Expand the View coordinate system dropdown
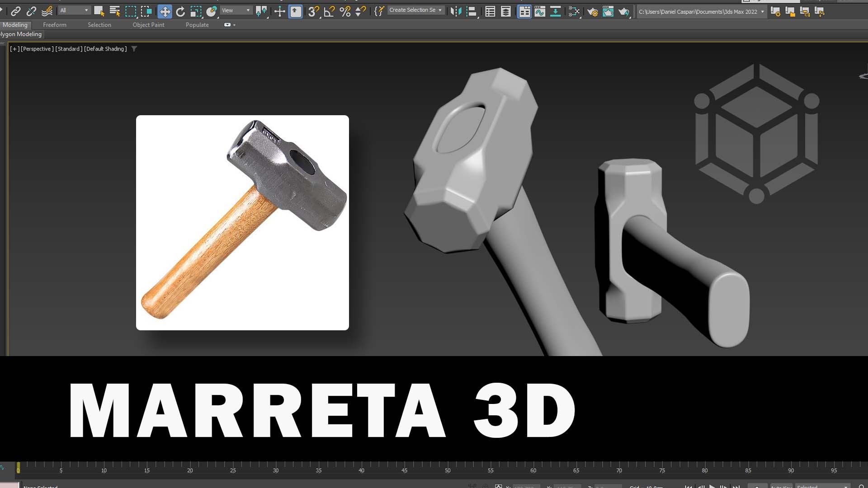This screenshot has width=868, height=488. [x=236, y=10]
